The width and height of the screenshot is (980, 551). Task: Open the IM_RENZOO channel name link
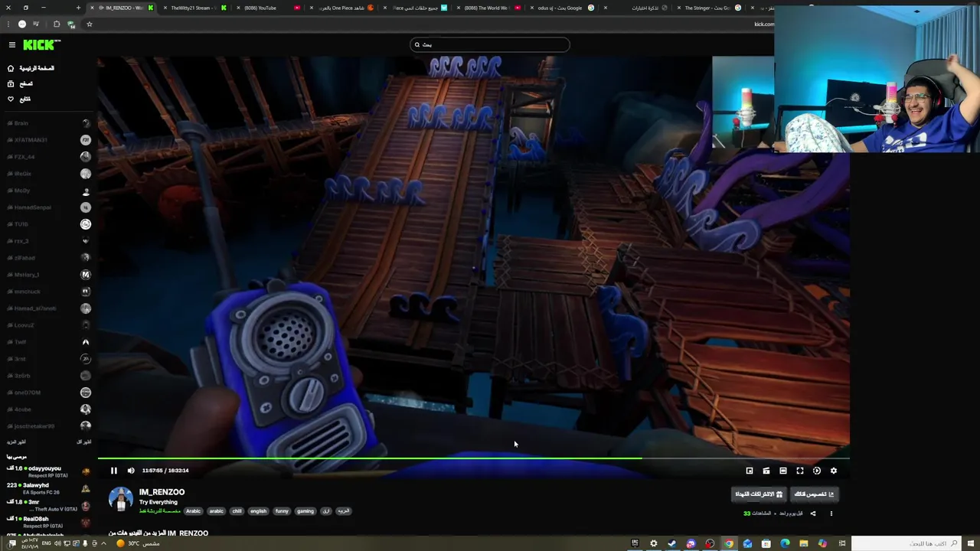pyautogui.click(x=162, y=492)
